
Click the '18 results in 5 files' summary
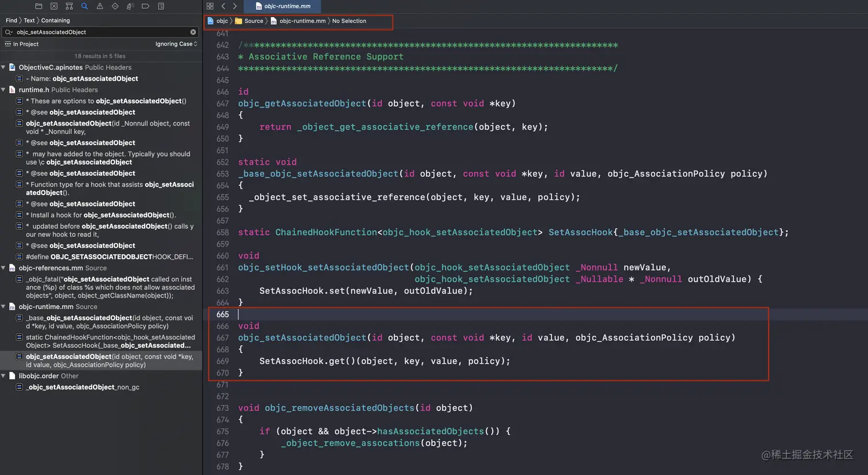[100, 56]
